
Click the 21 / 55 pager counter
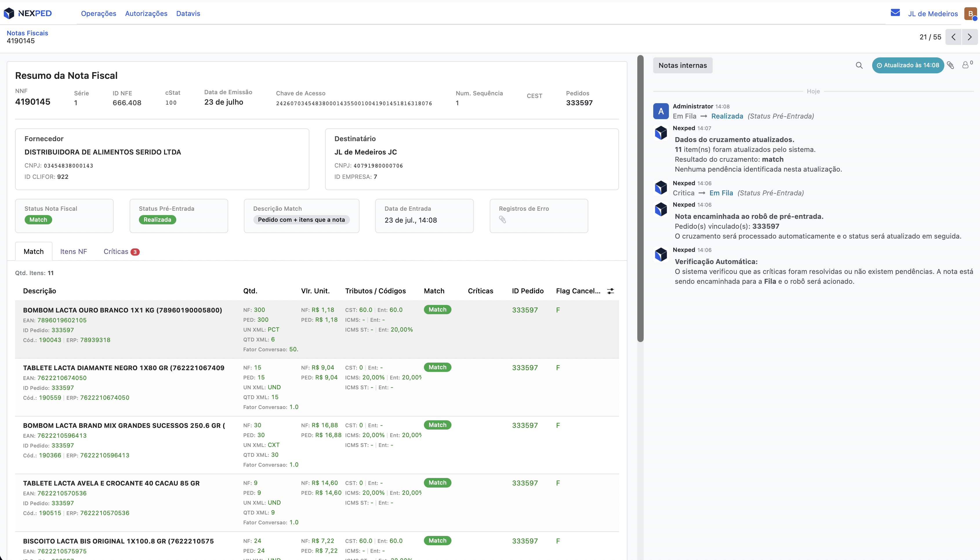point(930,37)
